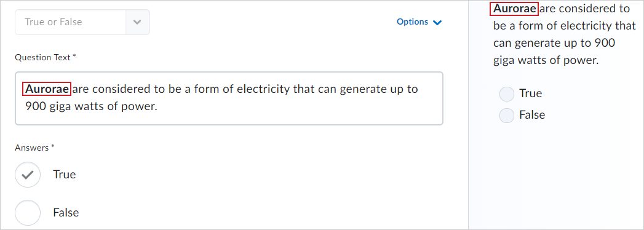This screenshot has width=644, height=230.
Task: Click the False answer text under Answers
Action: point(66,213)
